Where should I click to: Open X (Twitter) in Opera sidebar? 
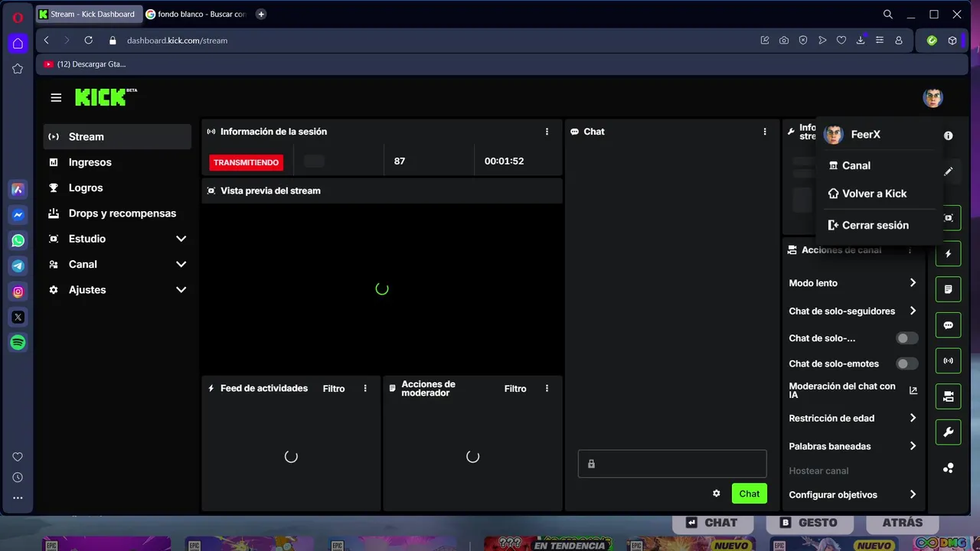pyautogui.click(x=18, y=317)
